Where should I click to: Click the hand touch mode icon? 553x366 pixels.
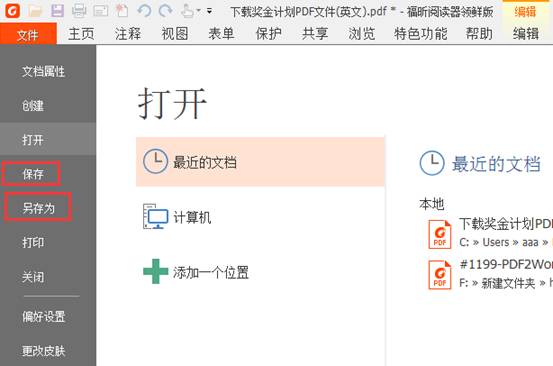click(x=187, y=11)
